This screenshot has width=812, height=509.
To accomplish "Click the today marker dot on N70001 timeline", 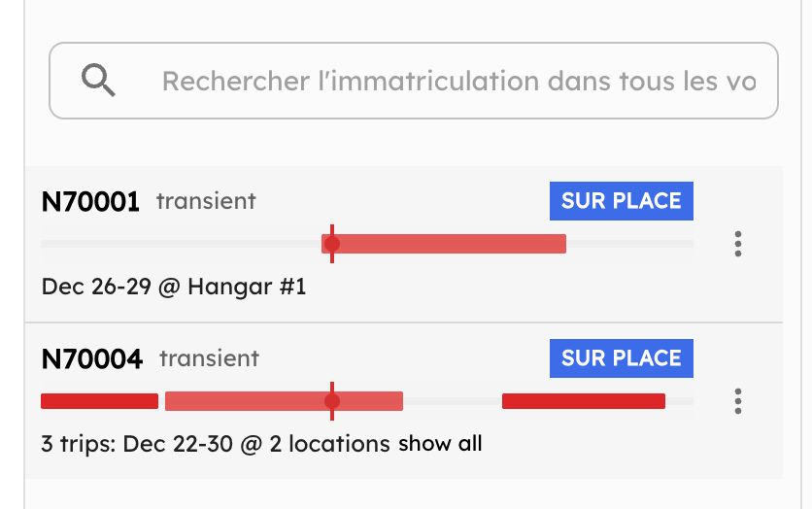I will tap(331, 244).
